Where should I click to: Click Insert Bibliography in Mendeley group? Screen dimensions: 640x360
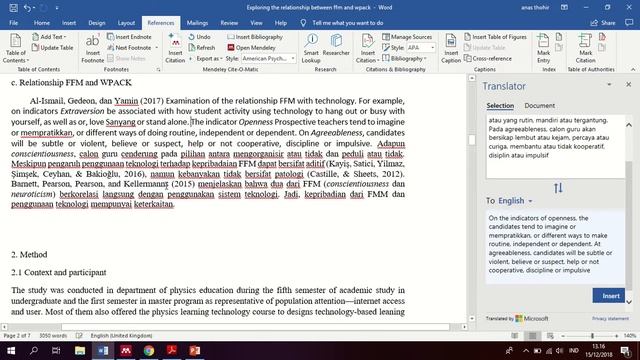[x=255, y=37]
